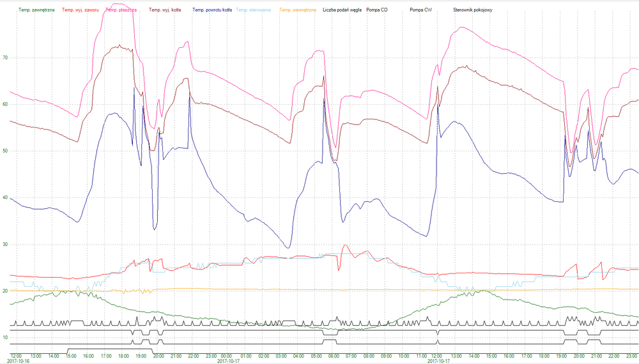Click the 60 value on vertical axis
639x364 pixels.
point(5,105)
